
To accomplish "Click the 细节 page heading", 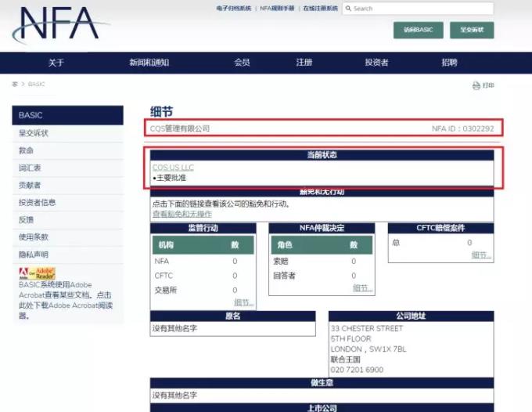I will [161, 111].
